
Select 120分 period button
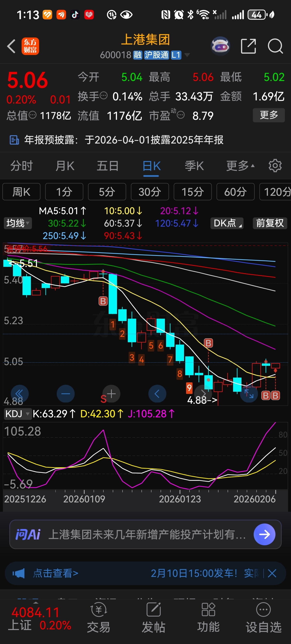[275, 192]
